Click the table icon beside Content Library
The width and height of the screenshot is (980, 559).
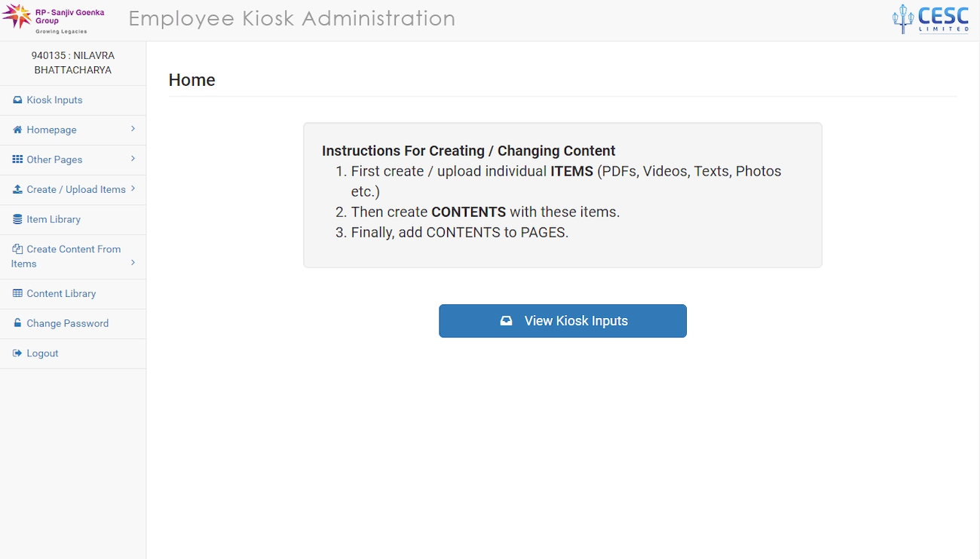point(17,294)
